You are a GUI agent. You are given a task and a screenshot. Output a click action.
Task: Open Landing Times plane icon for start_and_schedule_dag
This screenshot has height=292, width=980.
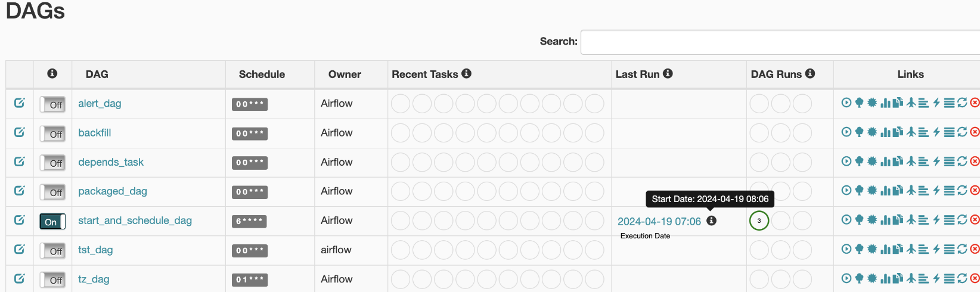pos(911,219)
